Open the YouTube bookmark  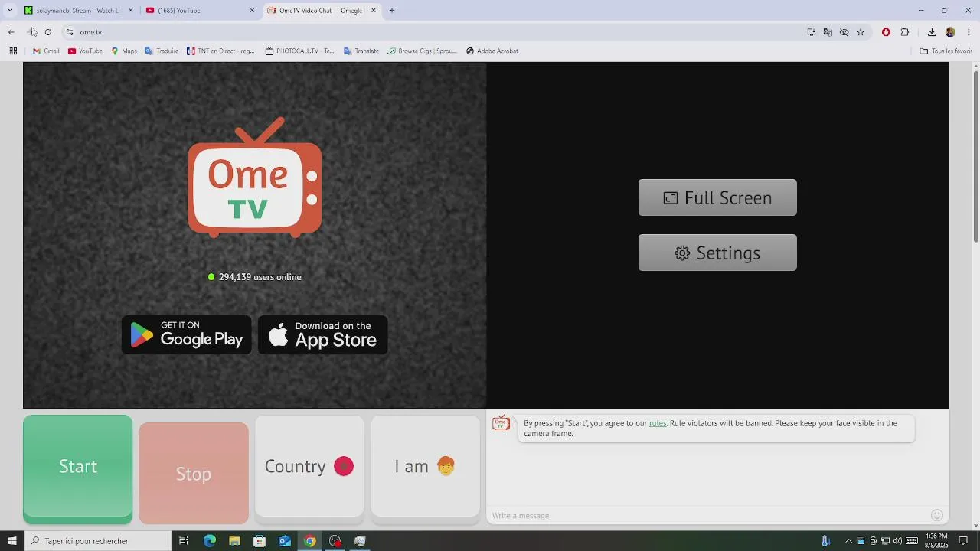(x=85, y=51)
